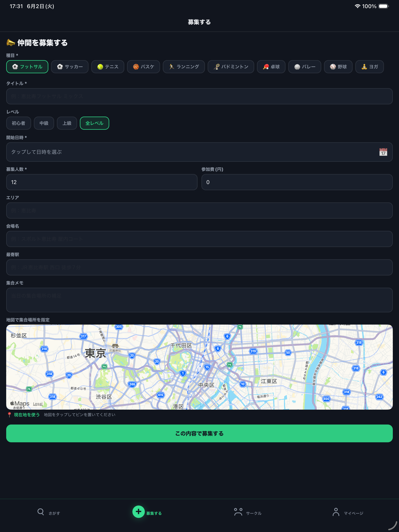Tap the battery status icon

tap(384, 6)
